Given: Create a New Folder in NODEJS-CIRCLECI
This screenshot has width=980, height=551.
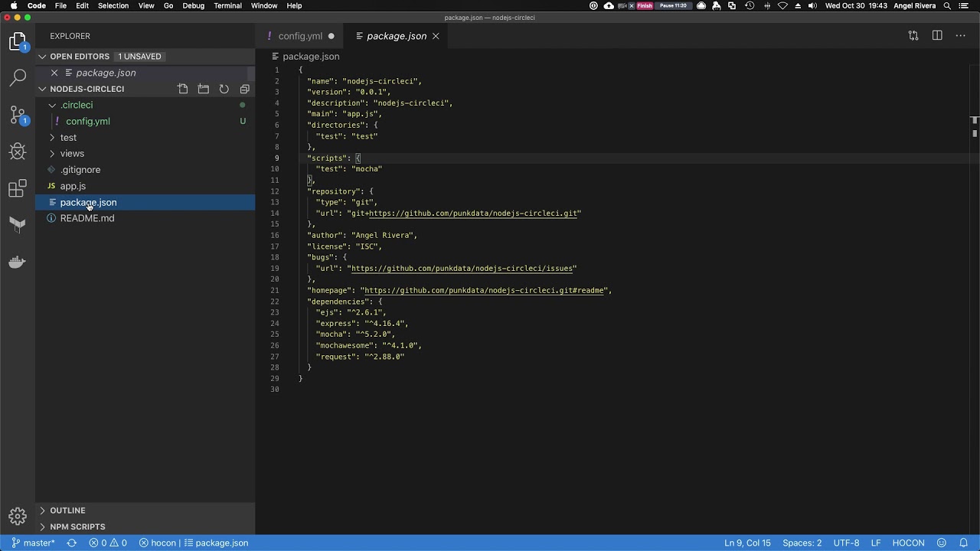Looking at the screenshot, I should [x=204, y=89].
